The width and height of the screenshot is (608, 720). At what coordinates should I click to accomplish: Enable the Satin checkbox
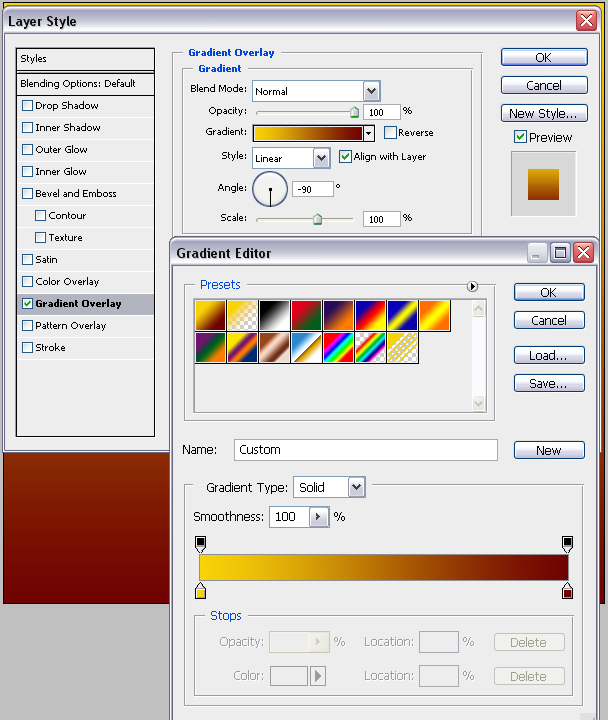tap(28, 259)
